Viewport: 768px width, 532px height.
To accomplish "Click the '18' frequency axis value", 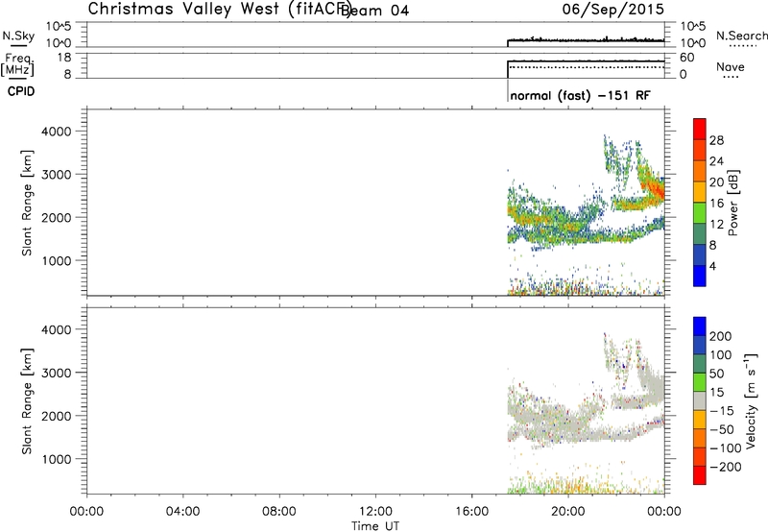I will [x=64, y=58].
